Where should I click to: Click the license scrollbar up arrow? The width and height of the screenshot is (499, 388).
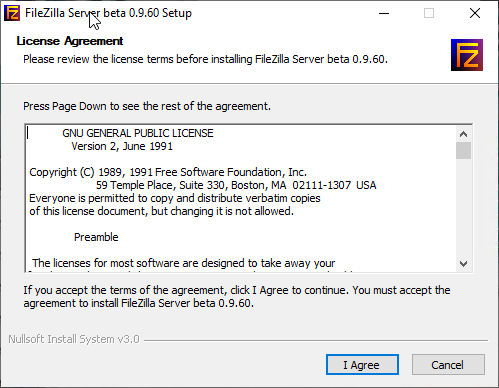click(x=463, y=134)
